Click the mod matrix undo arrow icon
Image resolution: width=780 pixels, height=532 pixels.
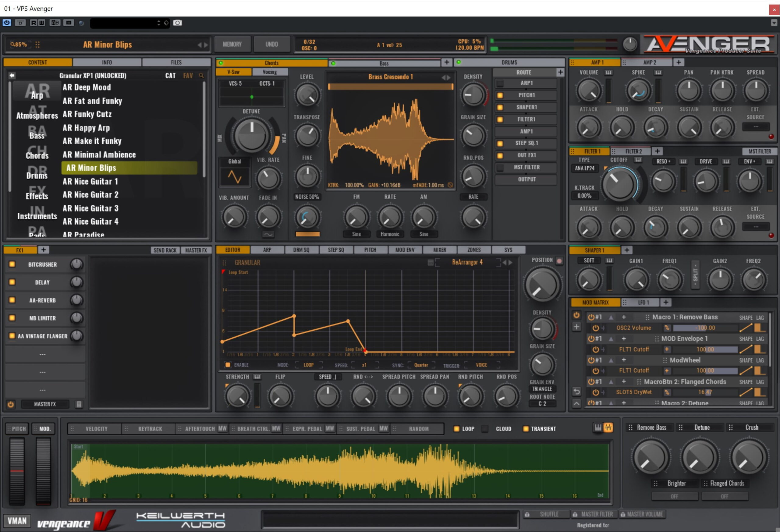pos(576,392)
